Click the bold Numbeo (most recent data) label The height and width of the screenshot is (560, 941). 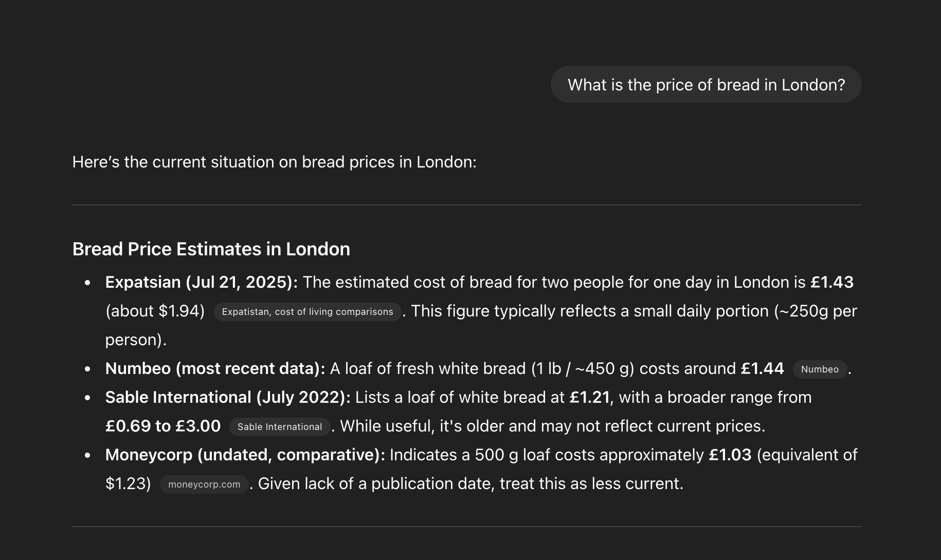[215, 368]
